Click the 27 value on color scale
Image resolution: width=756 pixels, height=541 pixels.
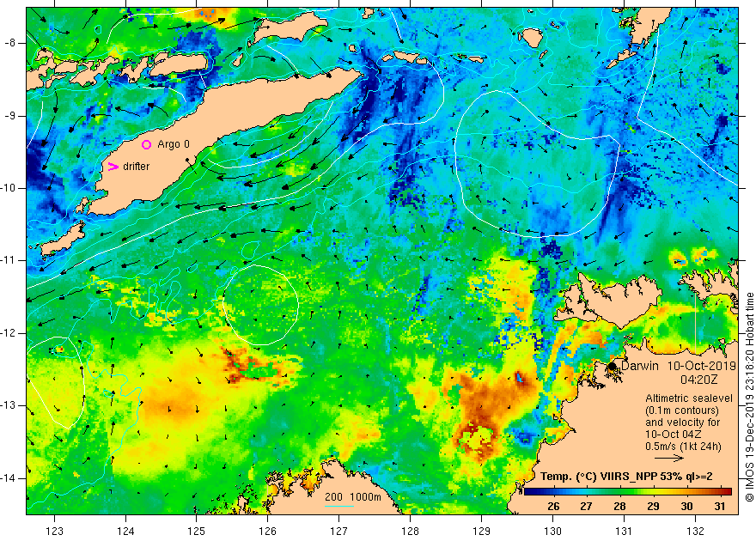coord(586,507)
